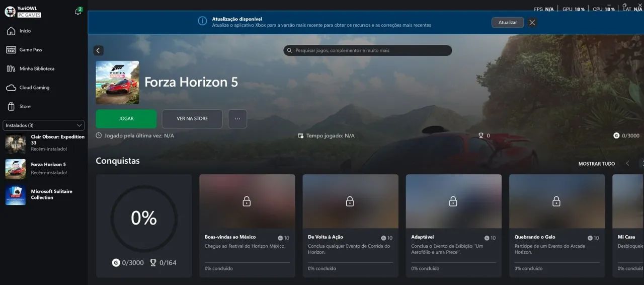The image size is (644, 285).
Task: Click De Volta à Ação progress bar
Action: [351, 262]
